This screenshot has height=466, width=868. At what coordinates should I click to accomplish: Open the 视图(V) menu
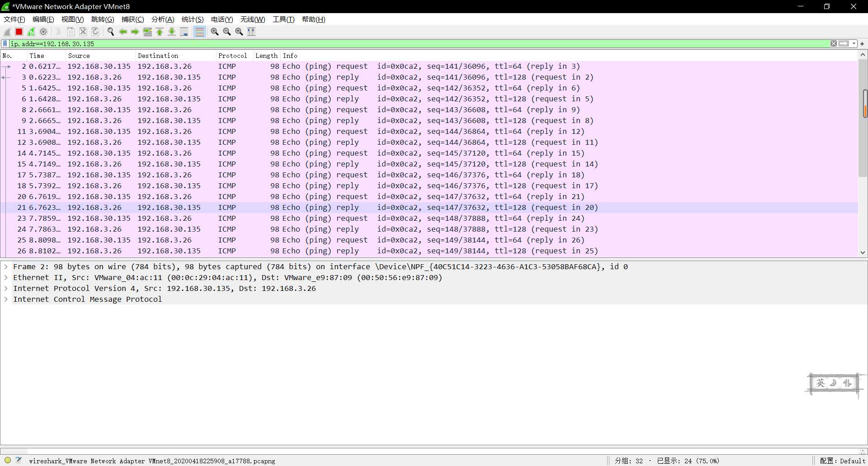tap(73, 19)
